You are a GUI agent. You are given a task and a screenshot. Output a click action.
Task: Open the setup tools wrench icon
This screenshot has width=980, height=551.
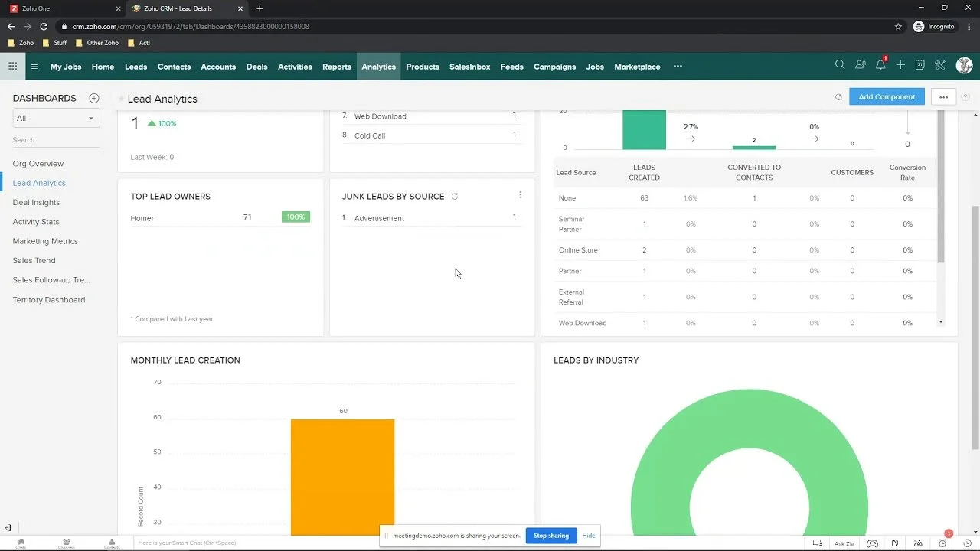pos(940,66)
